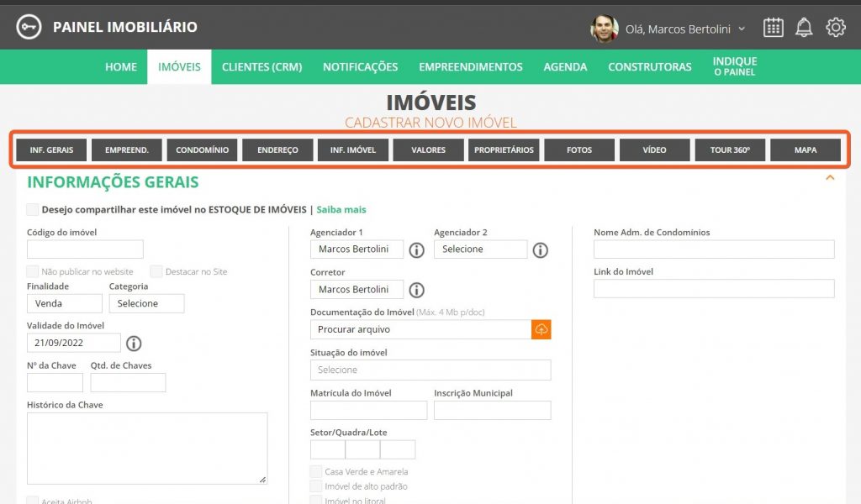Open the Finalidade dropdown showing Venda

click(x=64, y=303)
